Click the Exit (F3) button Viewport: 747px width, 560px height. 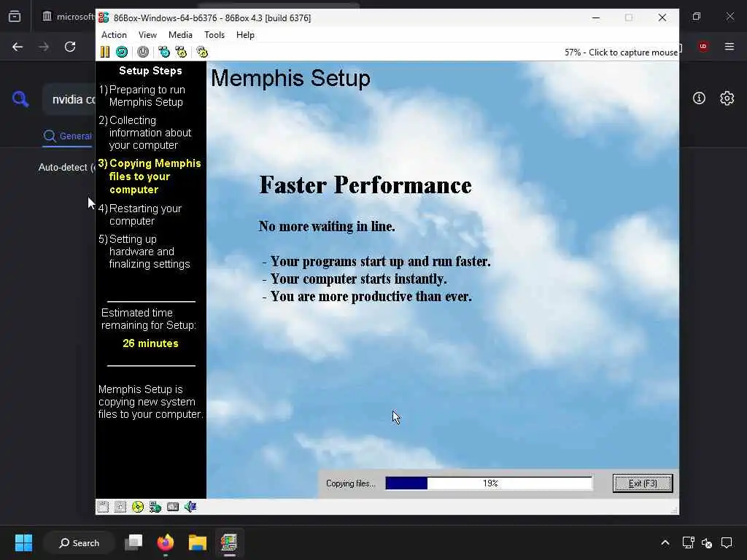click(643, 483)
